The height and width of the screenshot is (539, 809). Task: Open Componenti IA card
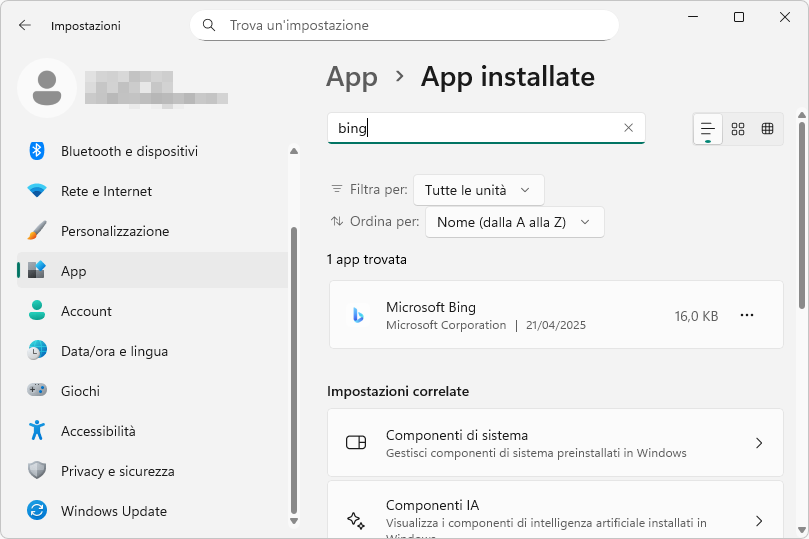point(555,510)
